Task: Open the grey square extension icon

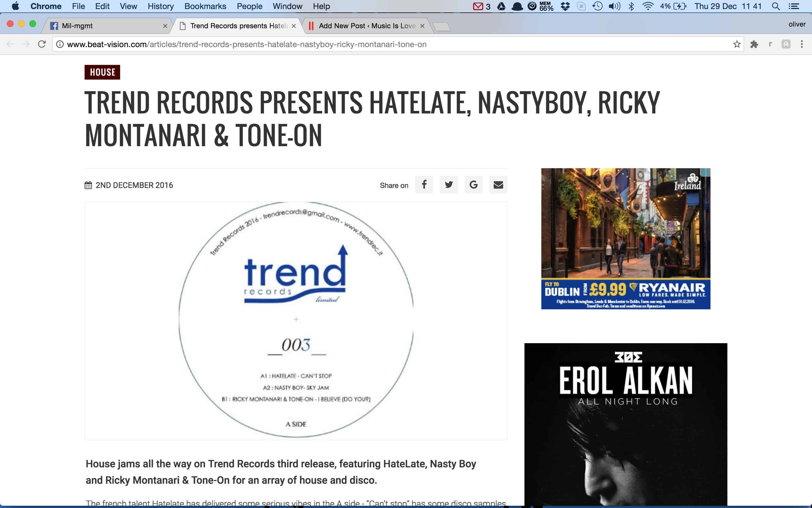Action: 786,44
